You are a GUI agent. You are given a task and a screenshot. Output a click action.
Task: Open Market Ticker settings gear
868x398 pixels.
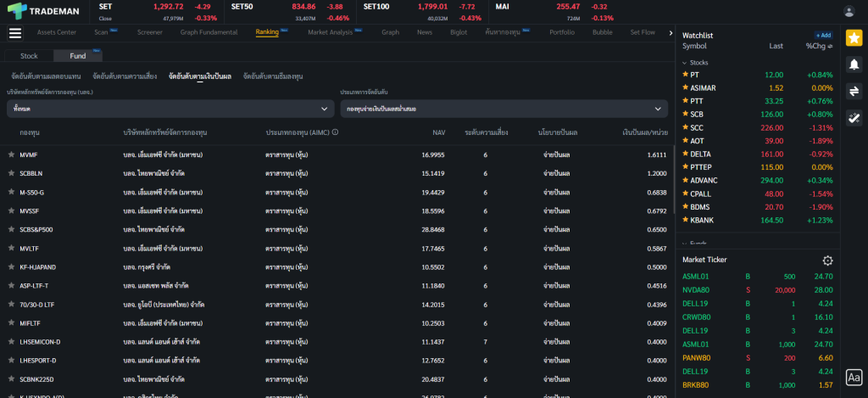pyautogui.click(x=827, y=261)
